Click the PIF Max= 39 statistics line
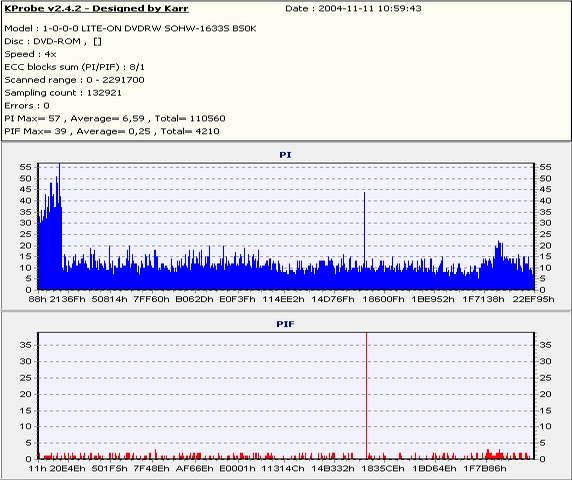This screenshot has width=572, height=480. (112, 131)
